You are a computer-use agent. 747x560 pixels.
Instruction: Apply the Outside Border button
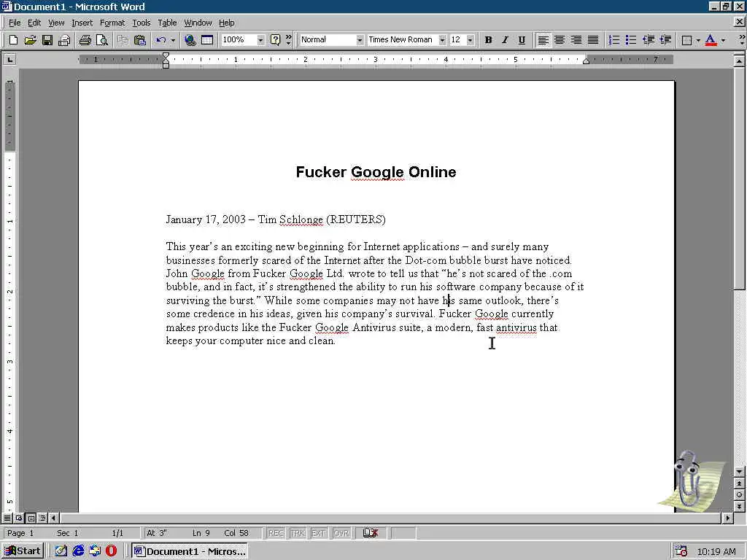coord(686,40)
